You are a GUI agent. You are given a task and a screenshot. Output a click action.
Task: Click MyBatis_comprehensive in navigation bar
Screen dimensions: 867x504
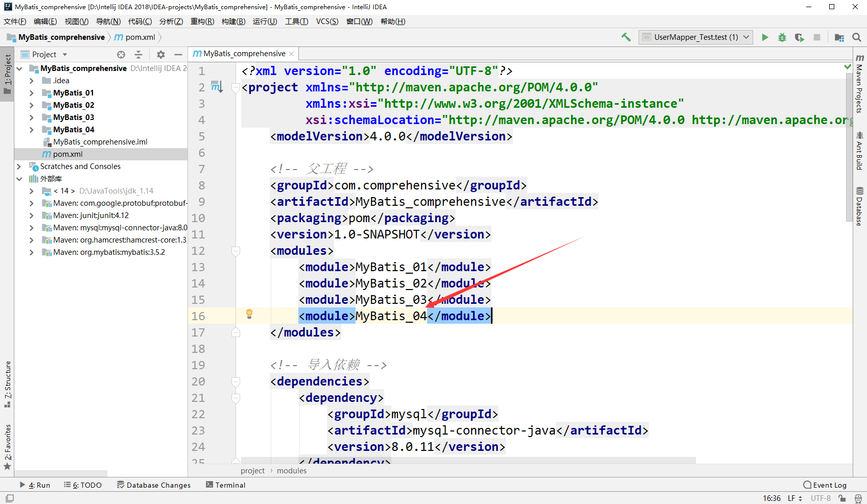coord(56,37)
